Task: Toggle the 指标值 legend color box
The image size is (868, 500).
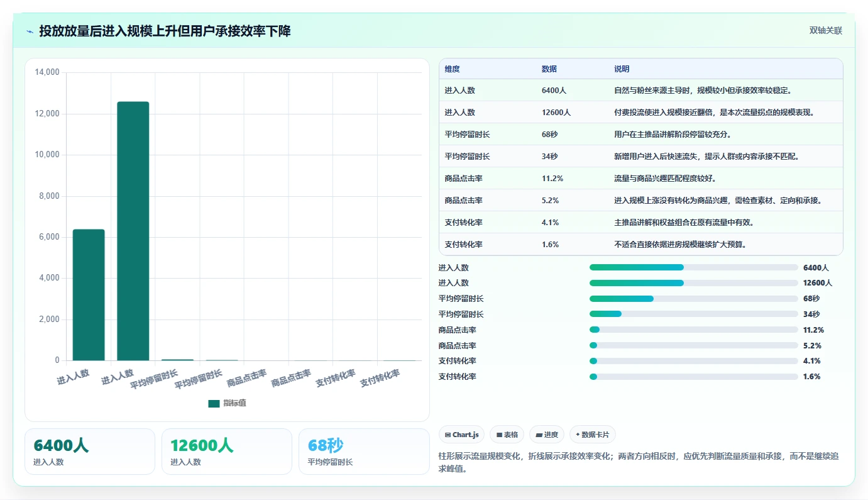Action: [214, 404]
